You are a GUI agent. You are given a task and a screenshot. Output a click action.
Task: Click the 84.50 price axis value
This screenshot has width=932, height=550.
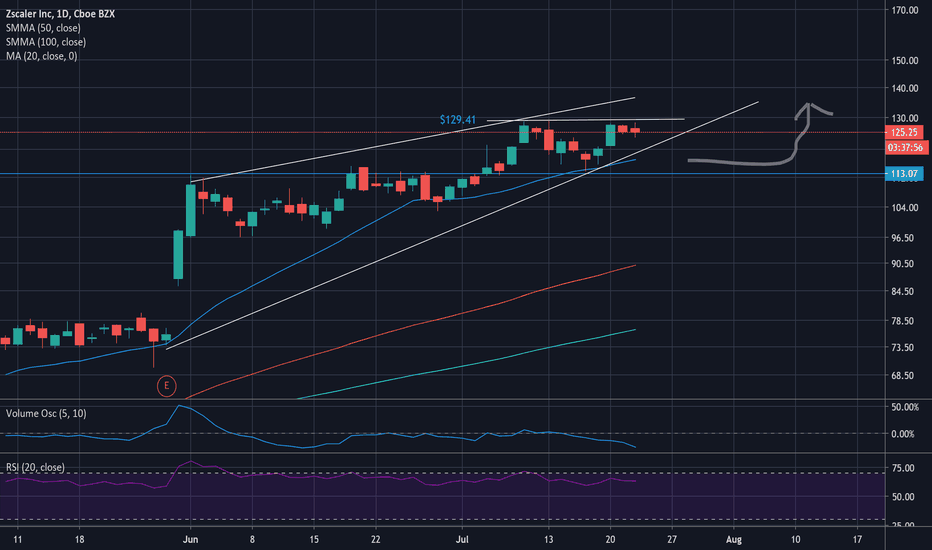click(903, 291)
